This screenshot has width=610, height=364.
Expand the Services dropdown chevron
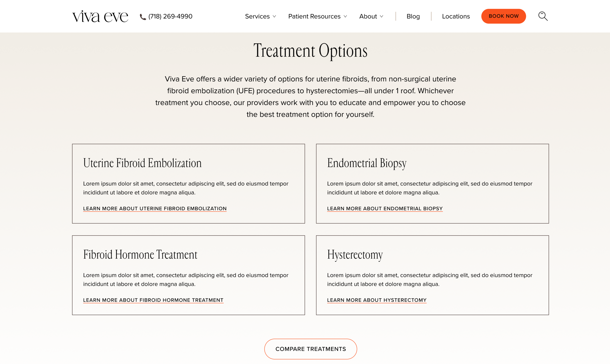pyautogui.click(x=274, y=16)
